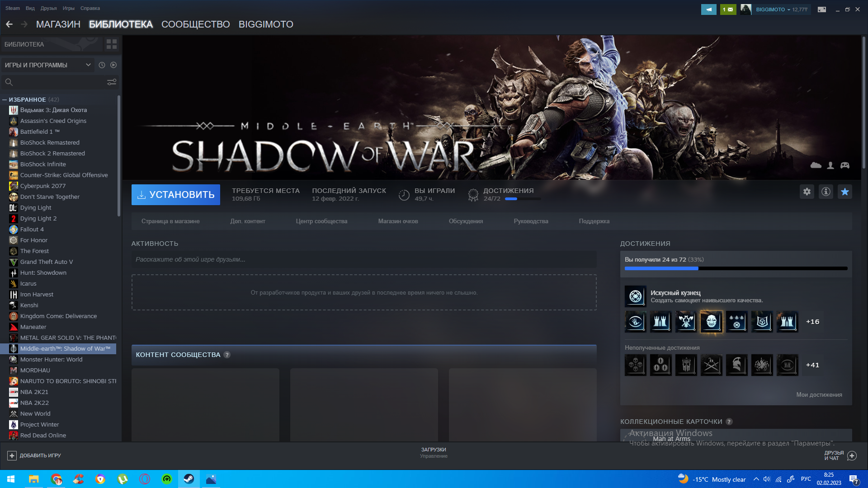Click the crossed swords locked achievement icon
The height and width of the screenshot is (488, 868).
(x=712, y=365)
